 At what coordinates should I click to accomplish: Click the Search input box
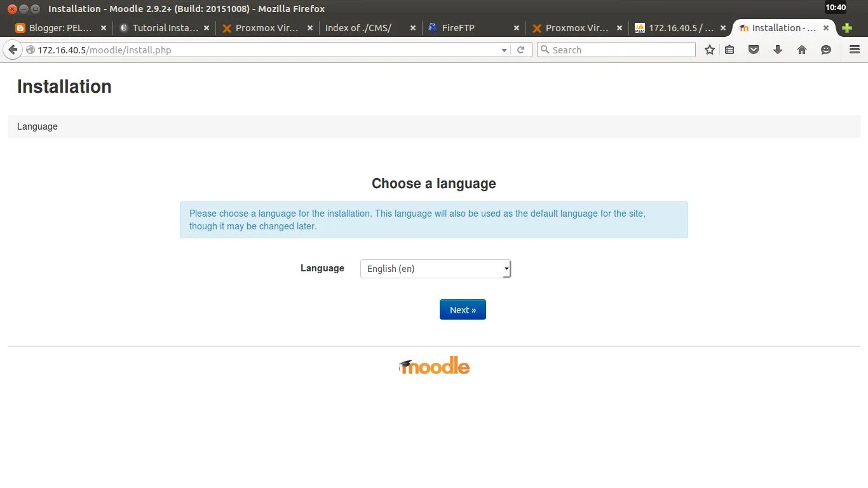pyautogui.click(x=616, y=50)
